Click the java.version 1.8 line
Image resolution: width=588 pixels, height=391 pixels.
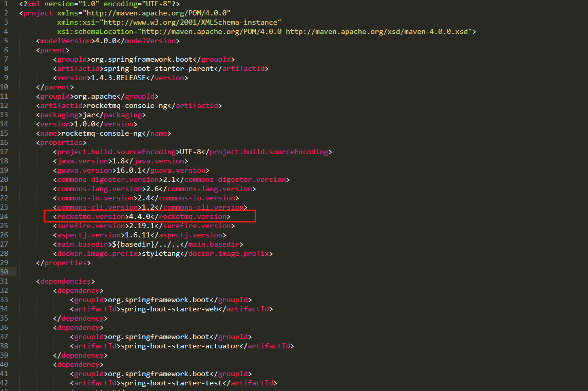click(120, 161)
